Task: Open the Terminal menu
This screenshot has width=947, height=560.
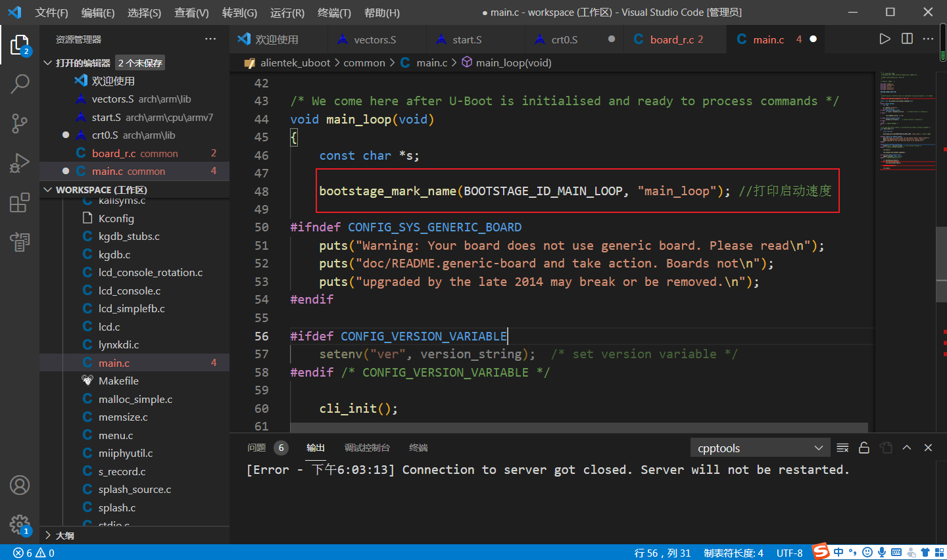Action: 334,12
